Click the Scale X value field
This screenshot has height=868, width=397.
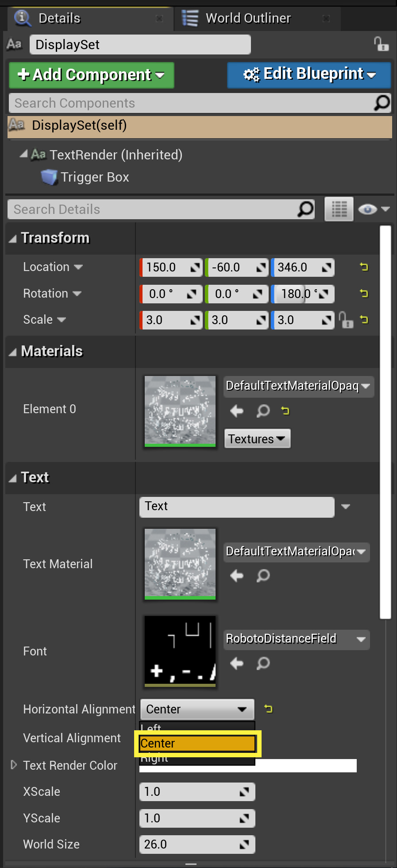pyautogui.click(x=171, y=320)
